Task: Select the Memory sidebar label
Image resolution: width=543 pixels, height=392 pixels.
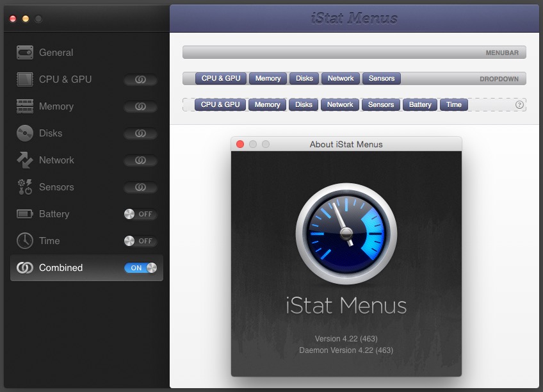Action: coord(56,106)
